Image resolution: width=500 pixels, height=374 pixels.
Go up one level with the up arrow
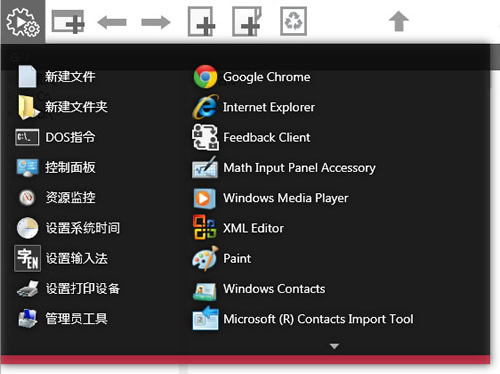click(x=399, y=21)
